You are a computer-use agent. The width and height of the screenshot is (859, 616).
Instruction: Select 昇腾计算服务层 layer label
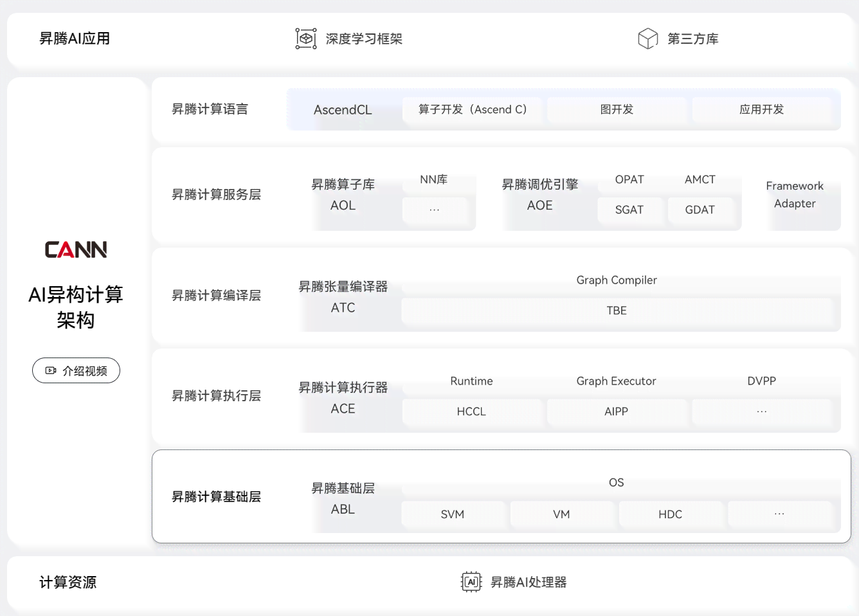tap(216, 195)
